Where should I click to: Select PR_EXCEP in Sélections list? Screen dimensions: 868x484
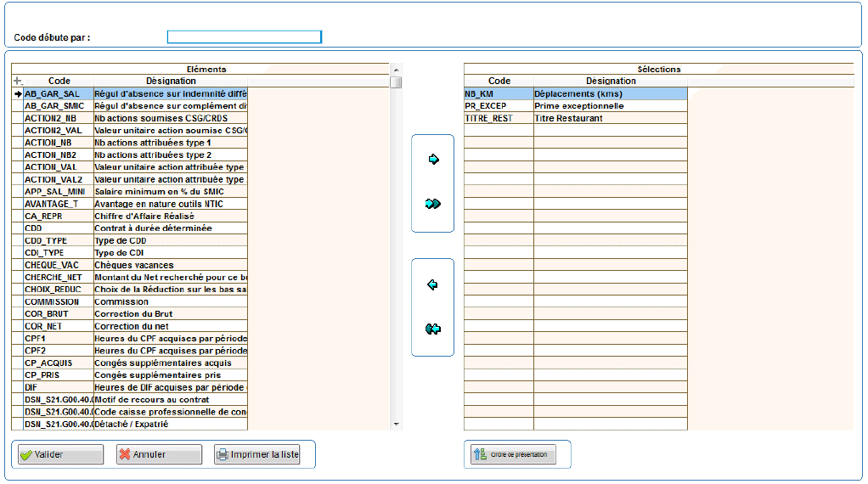[576, 106]
